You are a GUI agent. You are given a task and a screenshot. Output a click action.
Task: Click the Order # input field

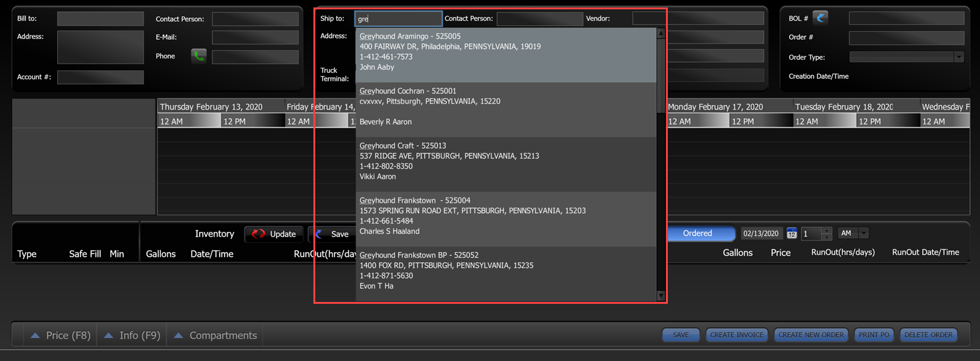pos(907,38)
